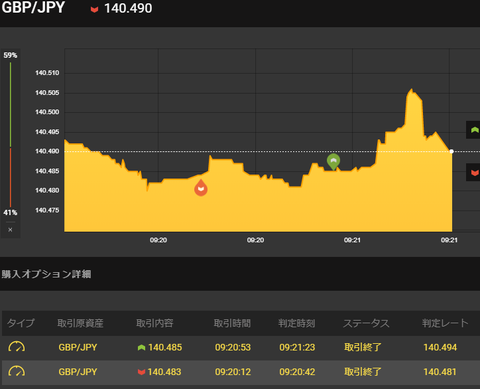Click the 140.510 price axis label
The height and width of the screenshot is (389, 480).
point(47,73)
